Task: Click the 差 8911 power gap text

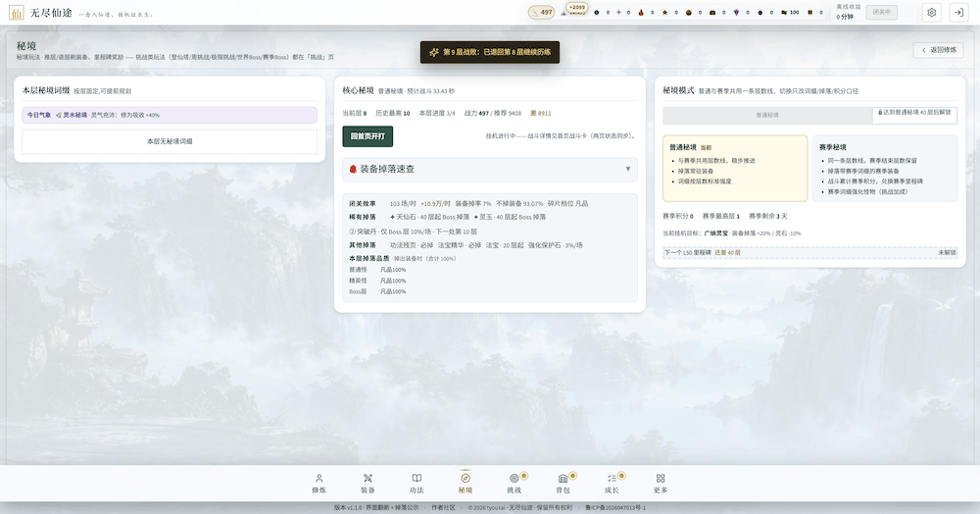Action: tap(541, 113)
